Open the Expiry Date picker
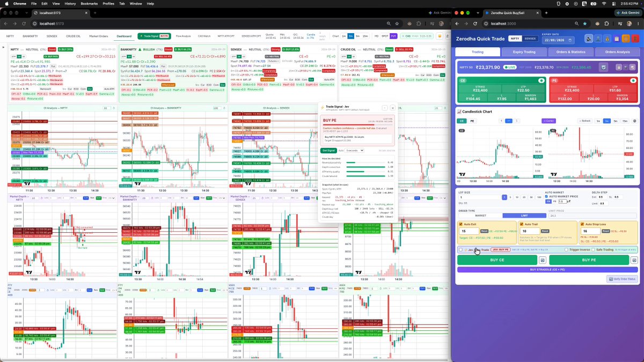 click(x=559, y=40)
